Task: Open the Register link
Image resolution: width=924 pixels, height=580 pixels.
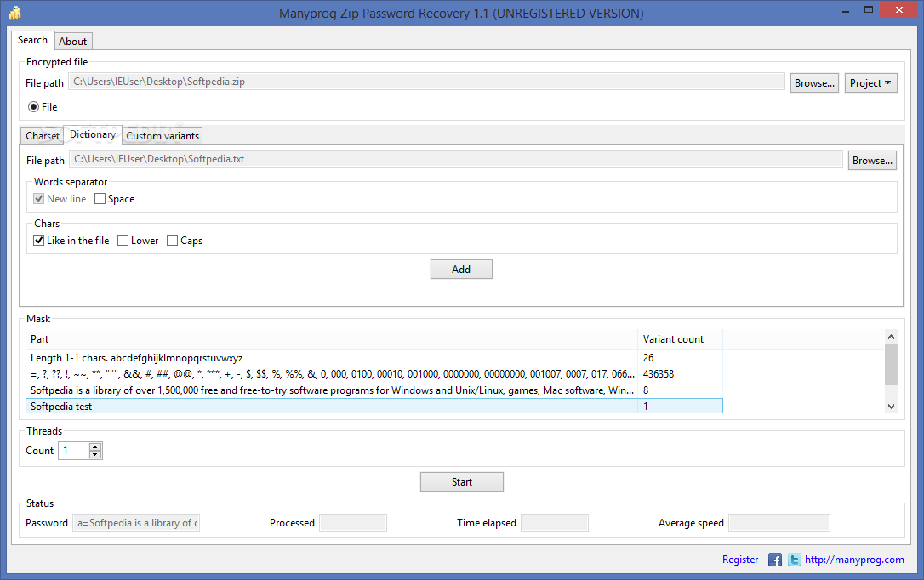Action: pos(740,560)
